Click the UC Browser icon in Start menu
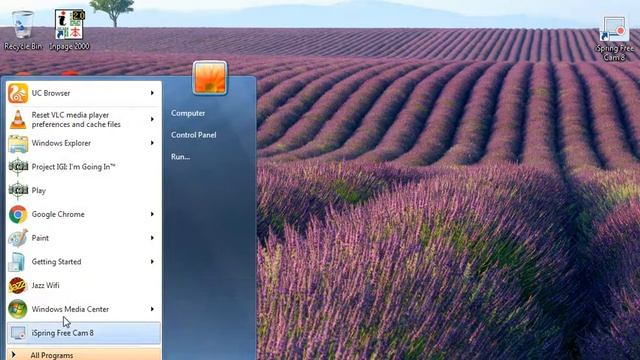 coord(18,93)
